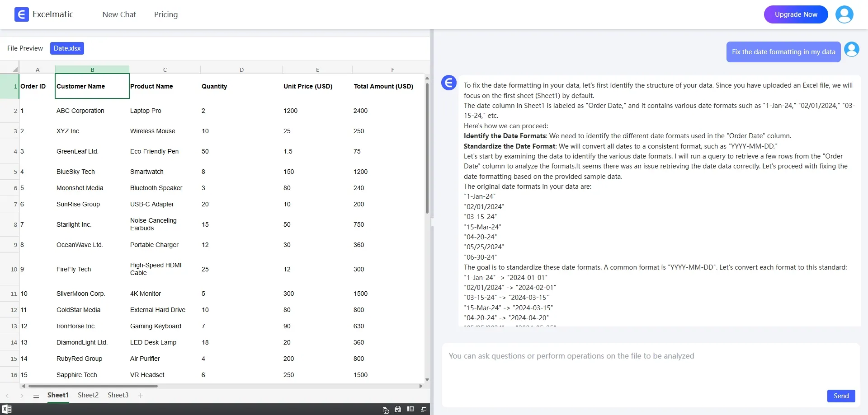Screen dimensions: 868x415
Task: Toggle the side panel layout icon
Action: (x=410, y=409)
